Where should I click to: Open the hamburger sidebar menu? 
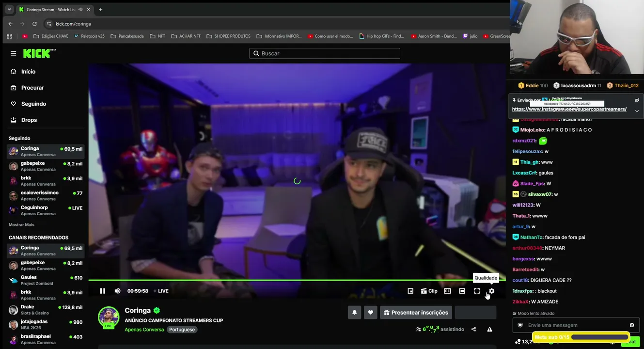click(13, 53)
